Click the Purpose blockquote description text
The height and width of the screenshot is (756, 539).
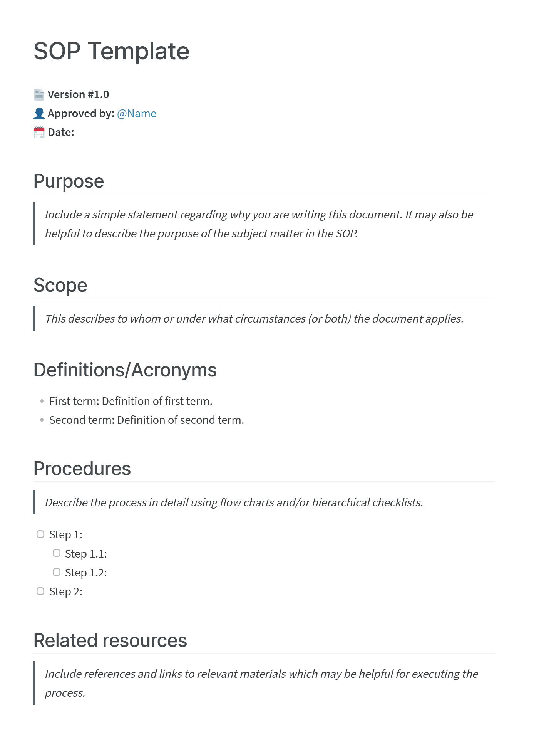[x=259, y=224]
